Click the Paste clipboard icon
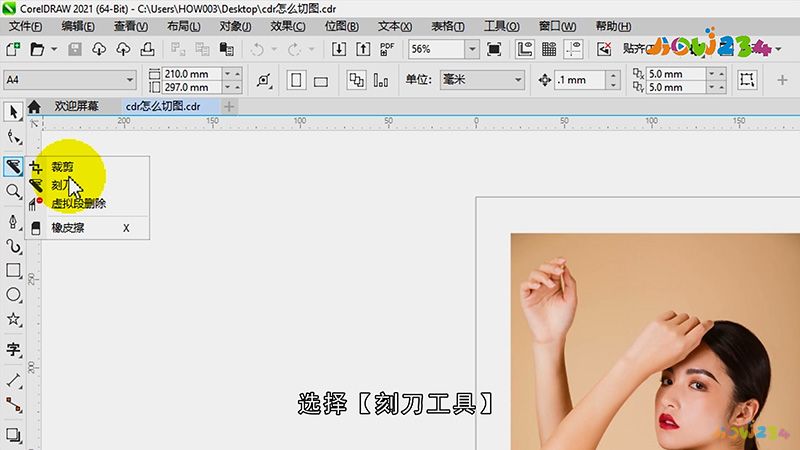 tap(227, 49)
